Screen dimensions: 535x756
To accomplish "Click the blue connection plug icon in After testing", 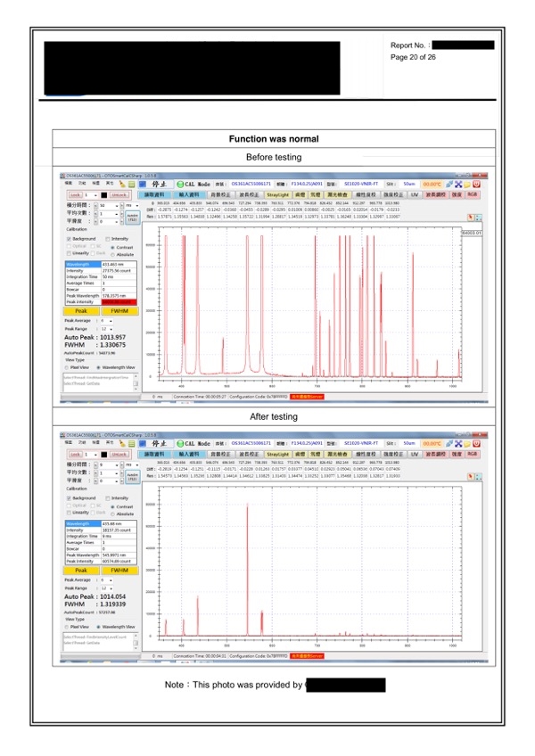I will 449,443.
